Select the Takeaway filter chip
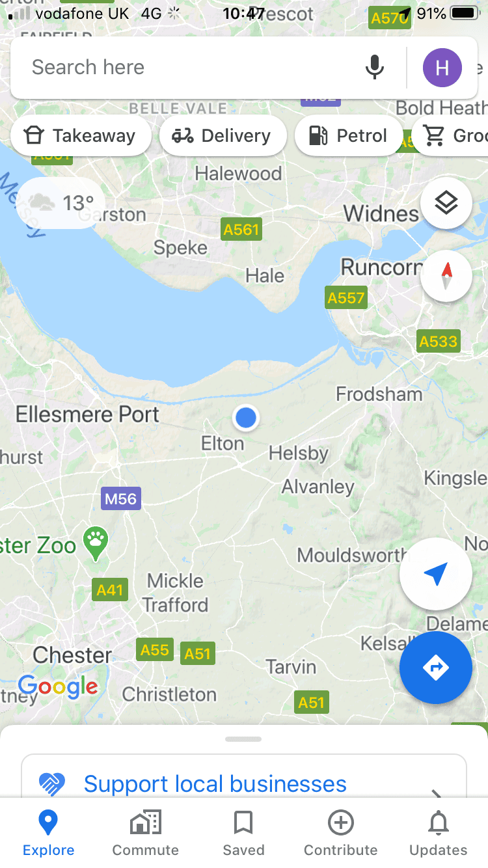The image size is (488, 868). coord(81,136)
